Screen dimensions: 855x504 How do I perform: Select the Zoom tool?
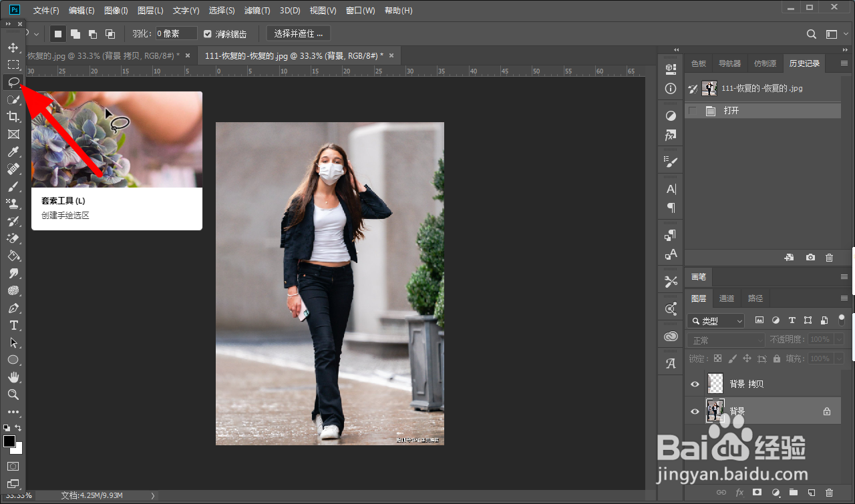tap(13, 395)
